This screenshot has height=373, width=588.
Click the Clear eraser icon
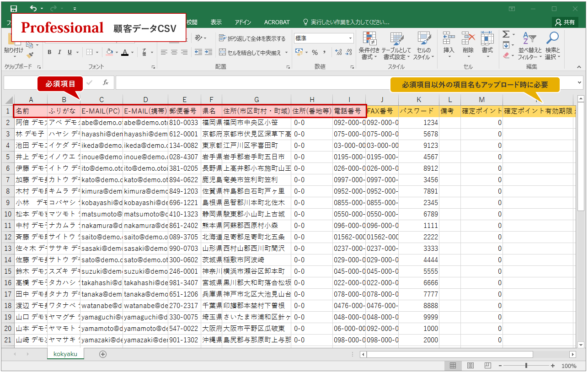506,55
